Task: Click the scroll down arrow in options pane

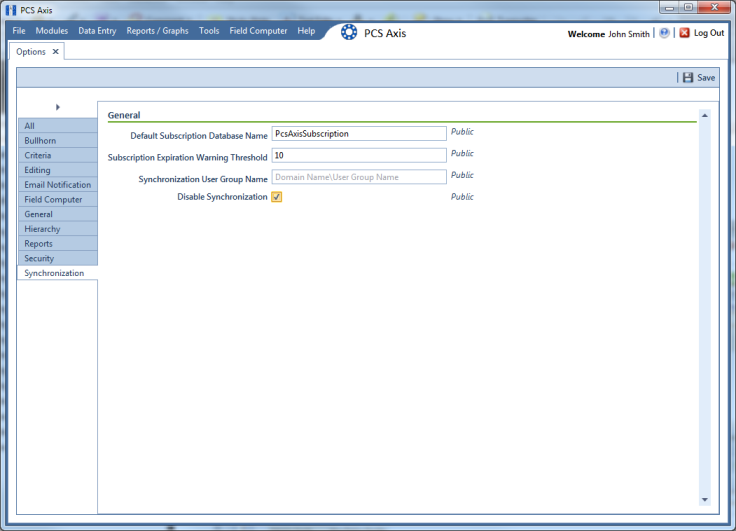Action: (x=705, y=500)
